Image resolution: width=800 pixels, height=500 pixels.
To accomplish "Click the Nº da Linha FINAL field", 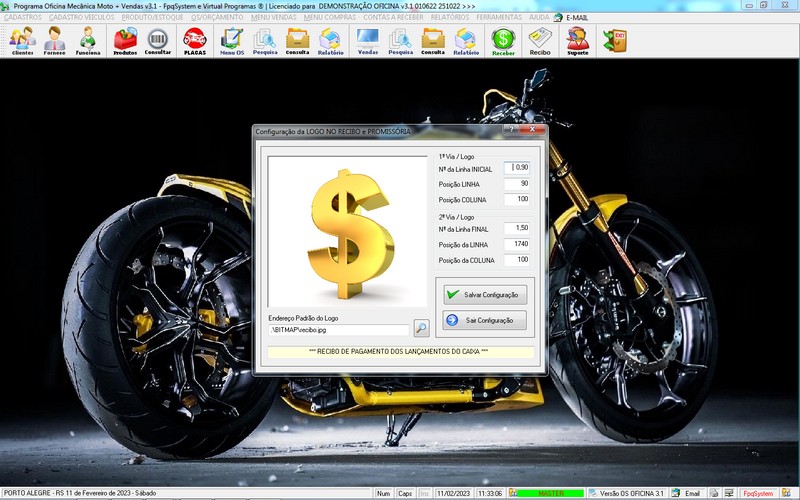I will coord(517,229).
